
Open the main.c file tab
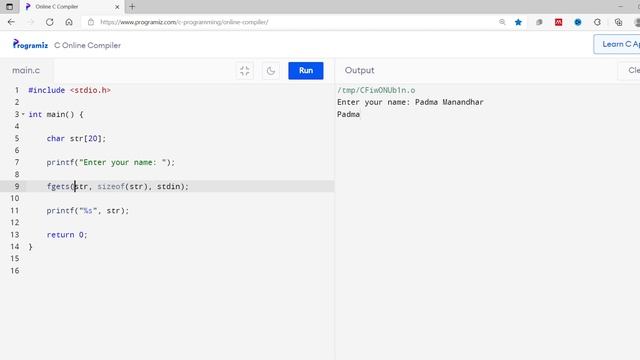pyautogui.click(x=26, y=70)
